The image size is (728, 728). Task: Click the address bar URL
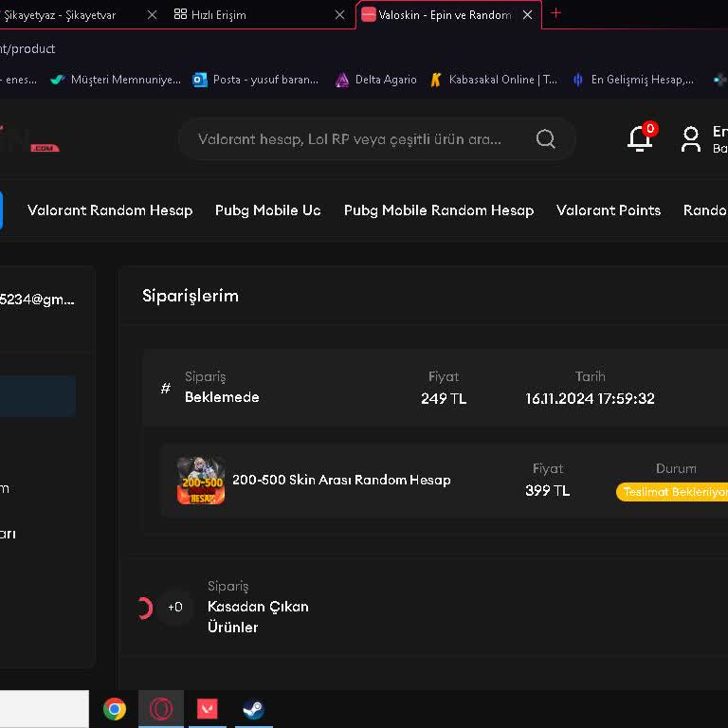click(x=27, y=48)
